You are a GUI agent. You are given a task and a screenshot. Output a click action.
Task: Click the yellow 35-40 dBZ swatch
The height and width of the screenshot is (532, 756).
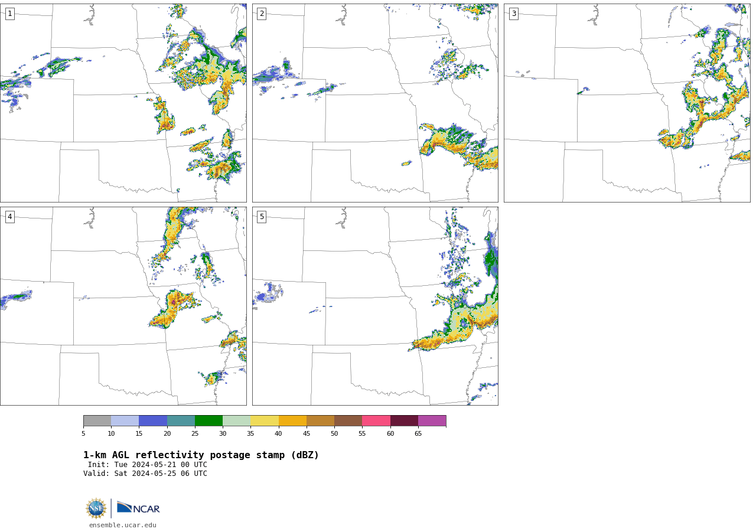pyautogui.click(x=265, y=421)
